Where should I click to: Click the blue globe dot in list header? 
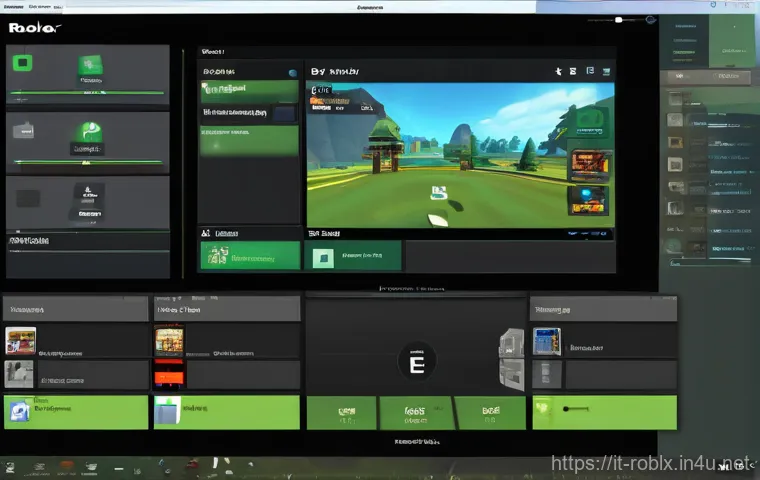(x=292, y=73)
